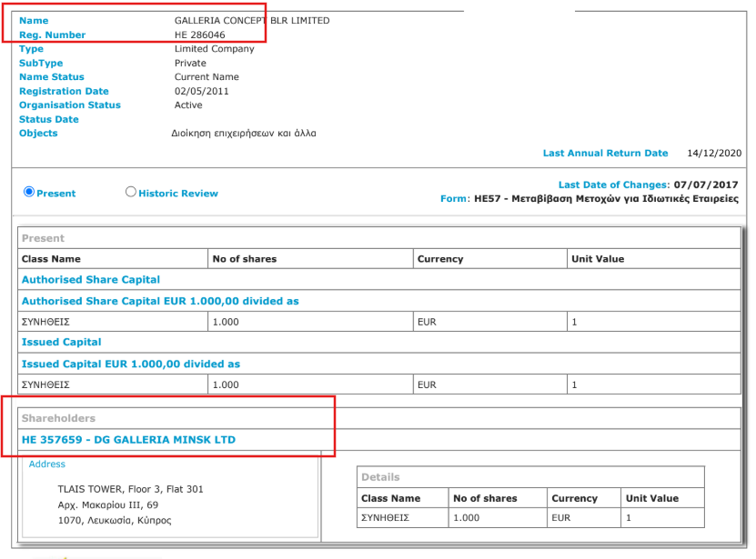Viewport: 756px width, 559px height.
Task: Click the registration number value HE 286046
Action: 199,35
